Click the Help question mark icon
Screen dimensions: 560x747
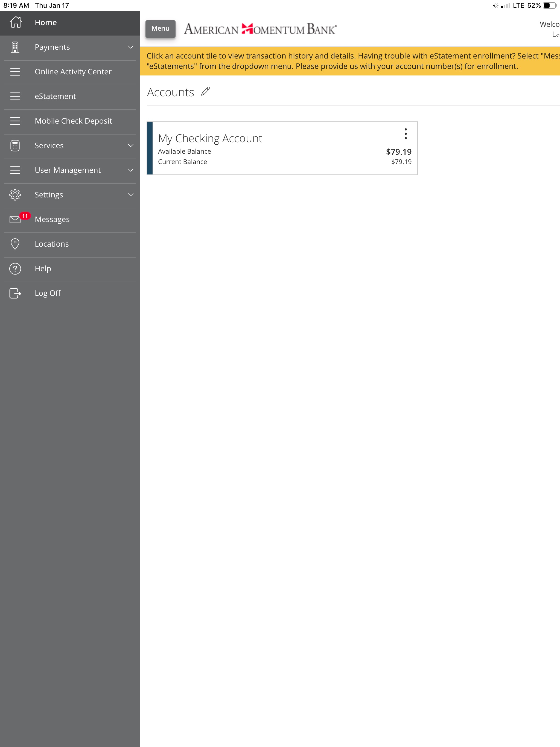point(15,269)
